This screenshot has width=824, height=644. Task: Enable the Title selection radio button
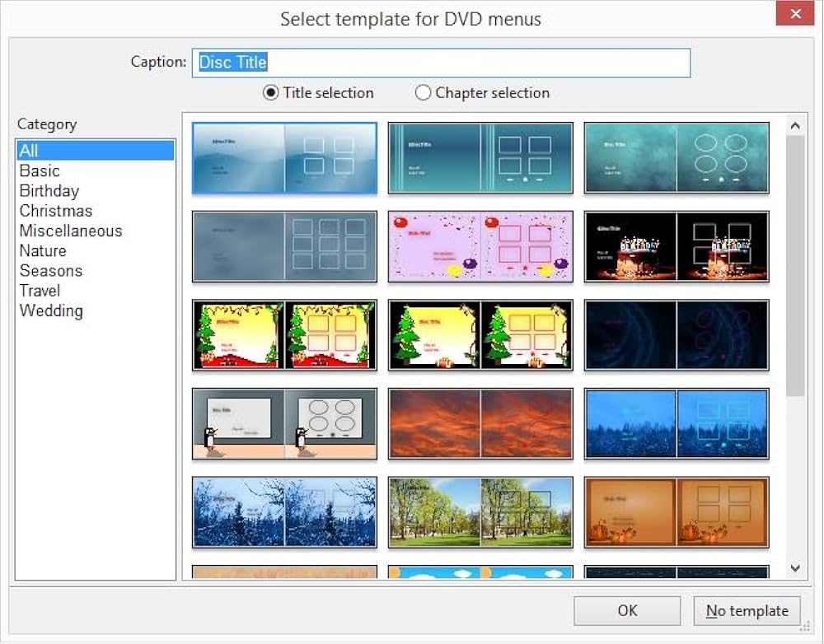point(270,93)
